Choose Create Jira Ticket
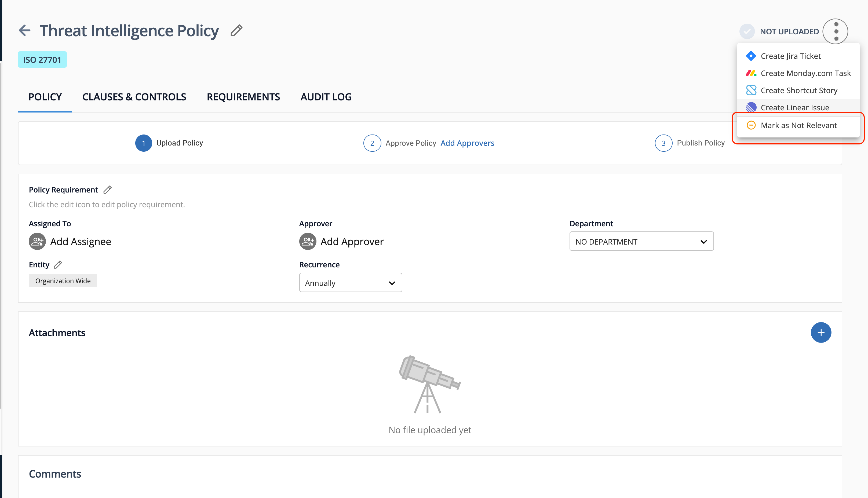The height and width of the screenshot is (498, 868). pos(798,56)
